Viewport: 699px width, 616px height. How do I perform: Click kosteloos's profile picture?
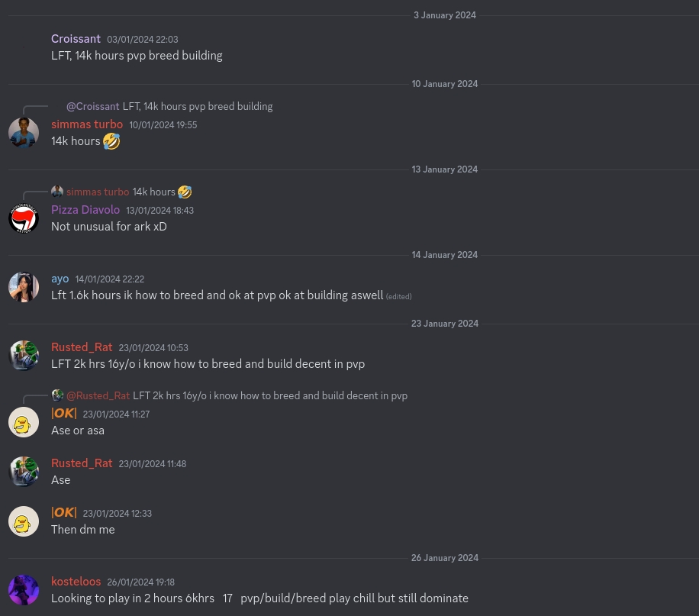(24, 590)
